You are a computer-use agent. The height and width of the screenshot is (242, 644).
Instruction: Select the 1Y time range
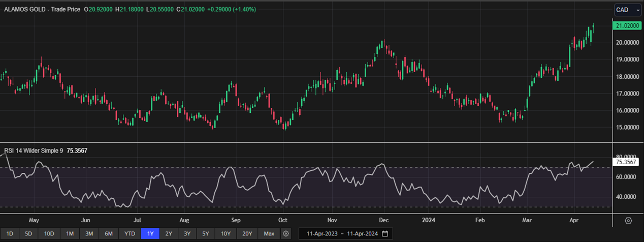[x=150, y=233]
